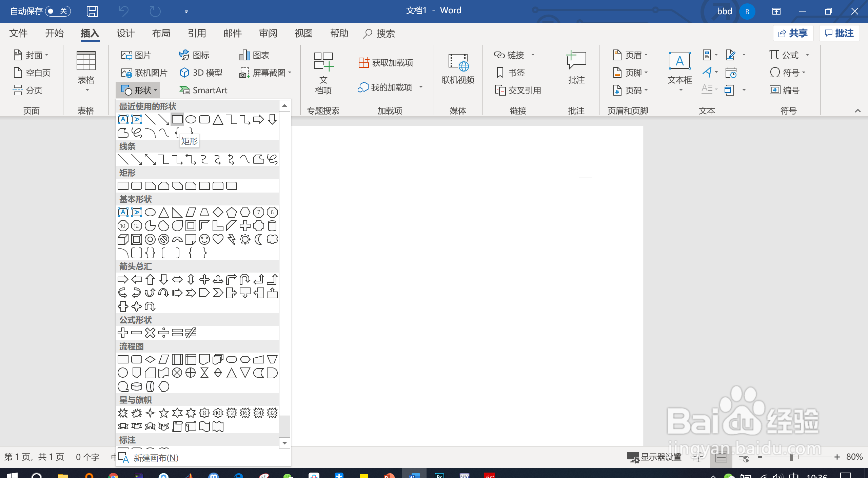Click 获取加载项 get add-ins
The image size is (868, 478).
tap(386, 62)
